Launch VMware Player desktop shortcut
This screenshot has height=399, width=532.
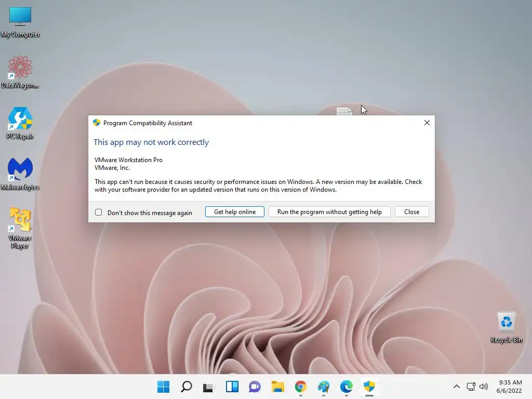pos(20,228)
